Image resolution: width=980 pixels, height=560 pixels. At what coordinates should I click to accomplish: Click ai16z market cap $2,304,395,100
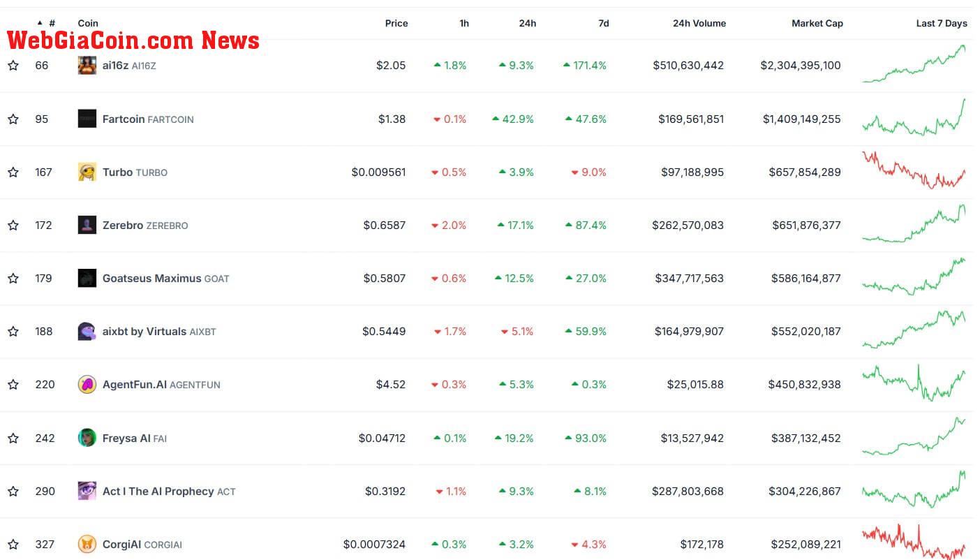click(x=801, y=66)
